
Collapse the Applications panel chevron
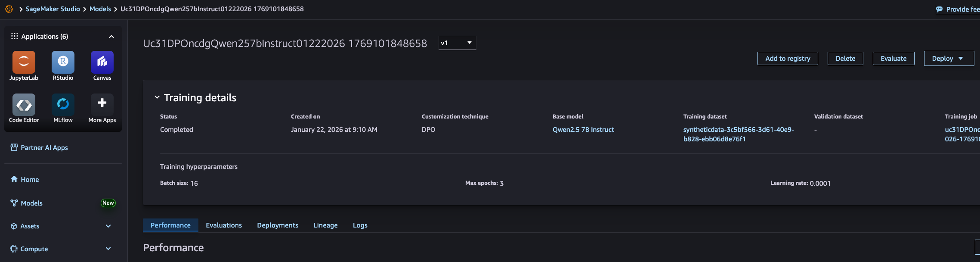tap(111, 37)
